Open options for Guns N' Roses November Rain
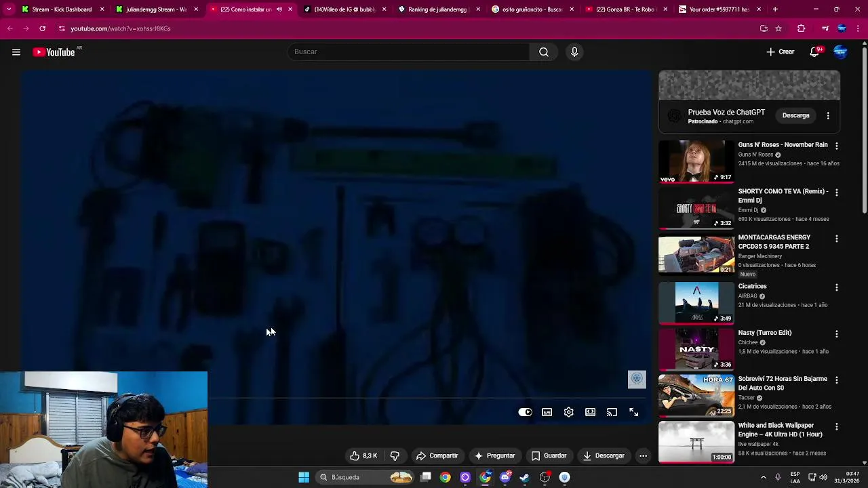This screenshot has height=488, width=868. click(x=836, y=146)
